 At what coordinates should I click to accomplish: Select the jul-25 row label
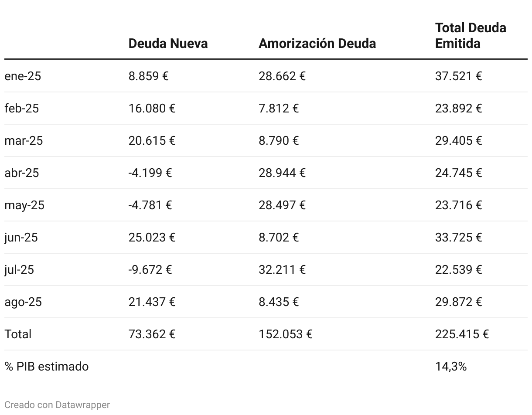(19, 269)
